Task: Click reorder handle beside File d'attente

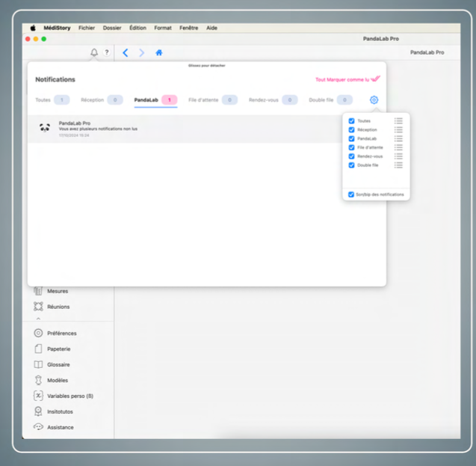Action: pyautogui.click(x=398, y=147)
